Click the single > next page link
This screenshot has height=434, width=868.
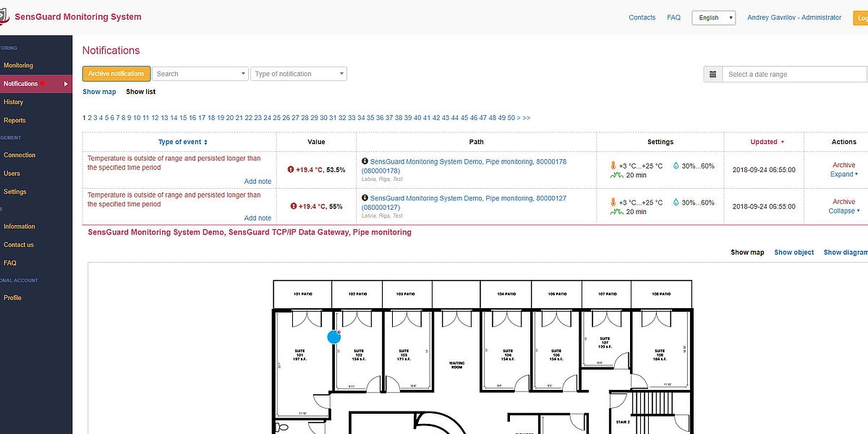point(519,118)
